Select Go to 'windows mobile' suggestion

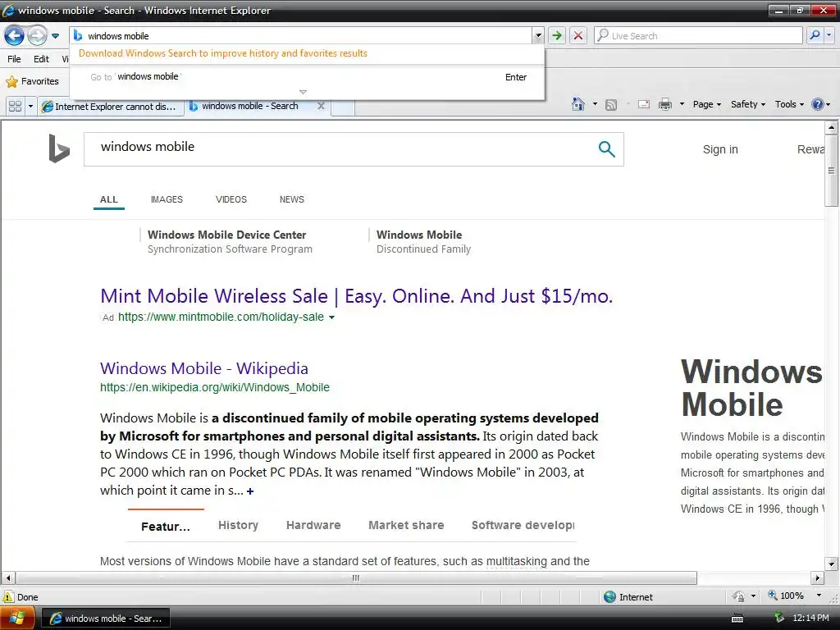click(308, 77)
